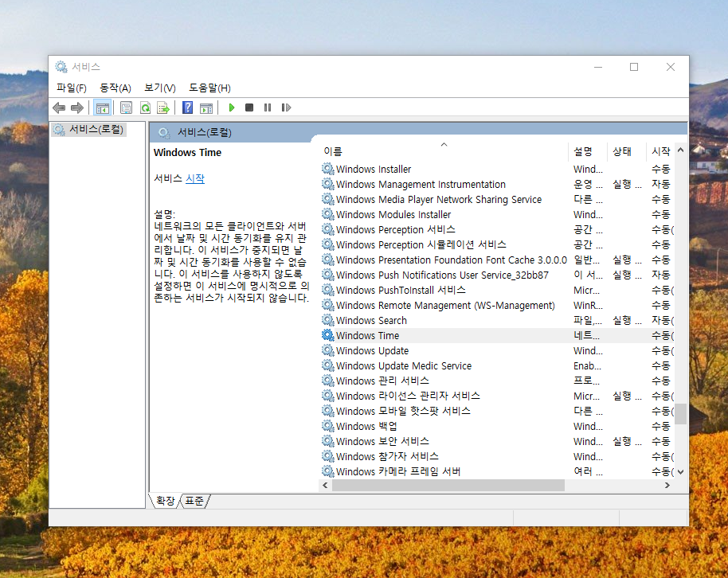The image size is (728, 578).
Task: Click the horizontal scrollbar thumb
Action: pyautogui.click(x=448, y=485)
